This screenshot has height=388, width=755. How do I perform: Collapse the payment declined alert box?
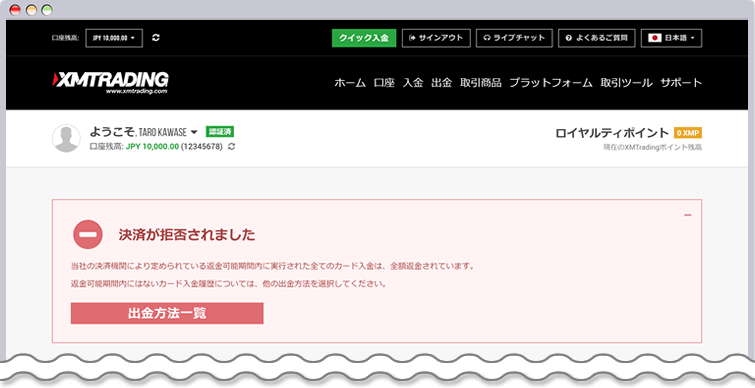(x=688, y=215)
